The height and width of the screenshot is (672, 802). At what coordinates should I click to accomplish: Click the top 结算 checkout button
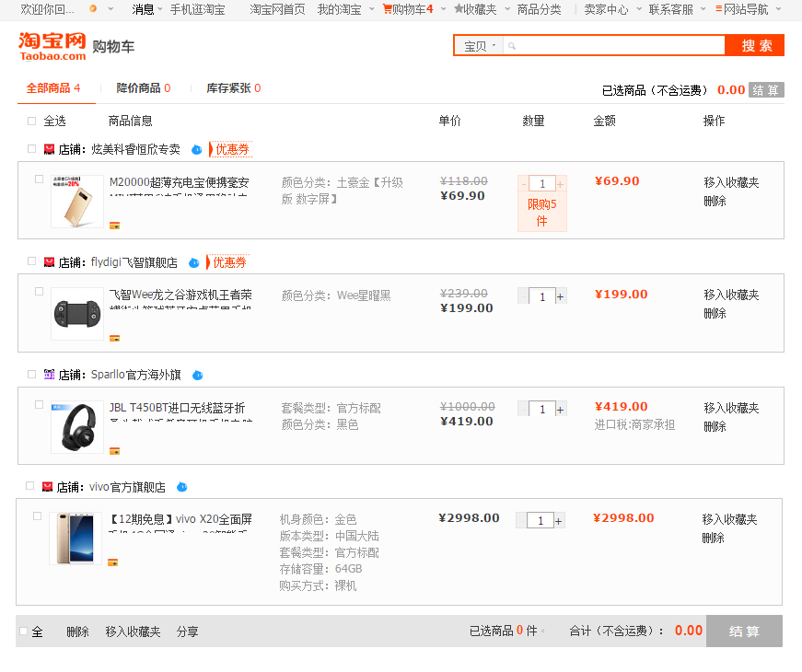coord(766,90)
